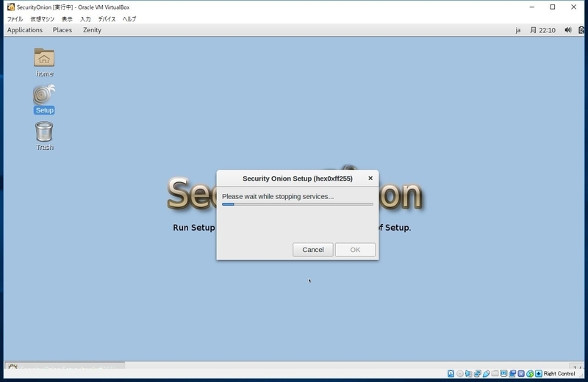Close the Security Onion Setup dialog
Image resolution: width=588 pixels, height=382 pixels.
coord(370,178)
